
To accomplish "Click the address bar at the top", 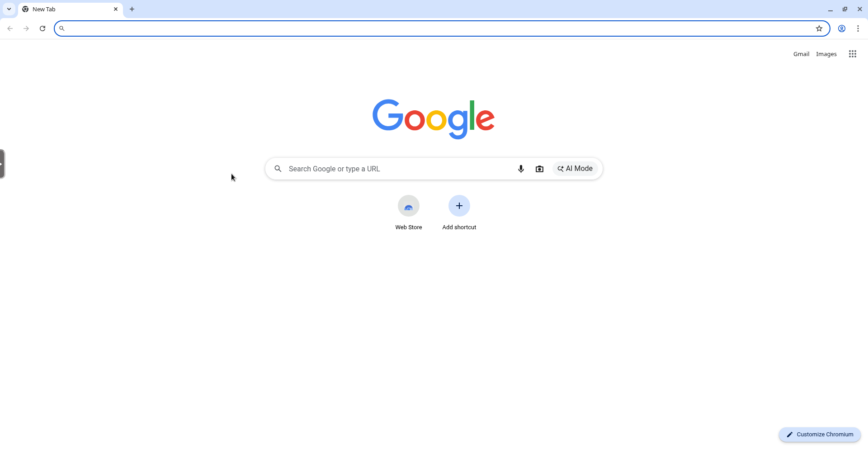I will point(439,28).
